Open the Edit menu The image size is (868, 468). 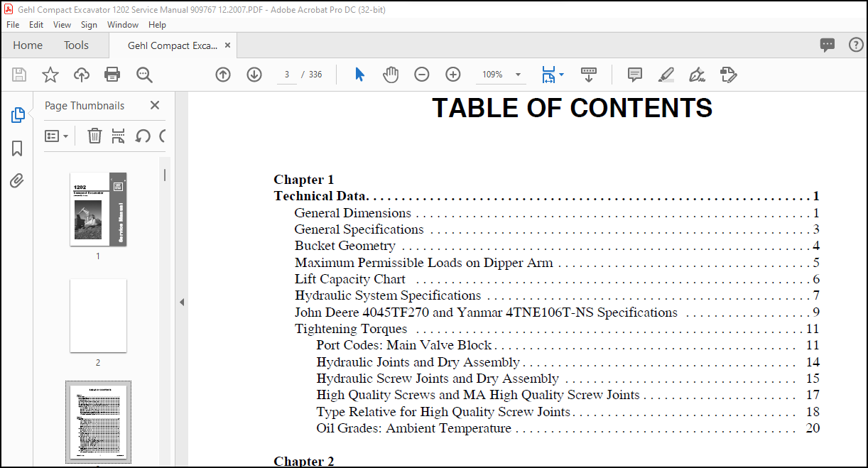(36, 25)
